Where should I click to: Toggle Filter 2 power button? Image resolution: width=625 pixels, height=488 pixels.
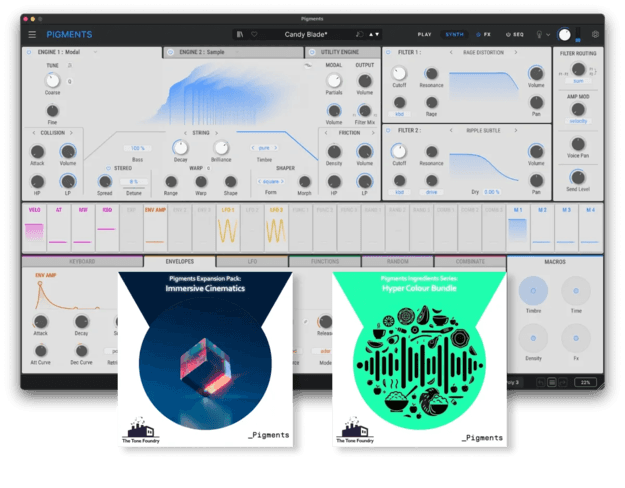pos(388,130)
